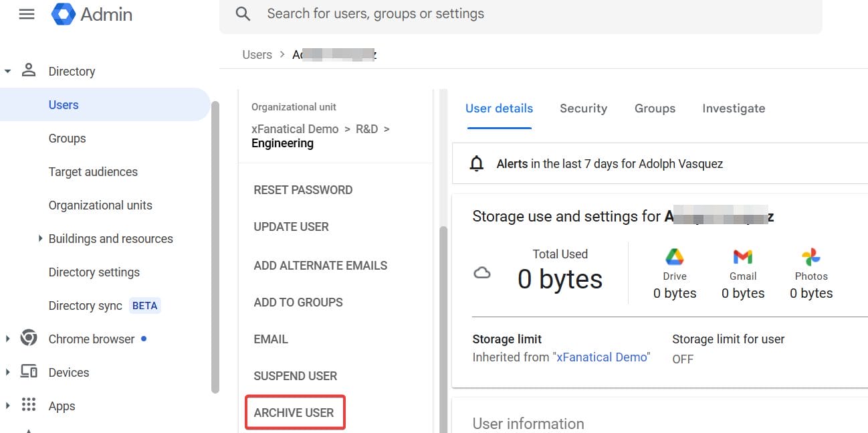Click the Engineering organizational unit text
The width and height of the screenshot is (868, 433).
pyautogui.click(x=282, y=143)
